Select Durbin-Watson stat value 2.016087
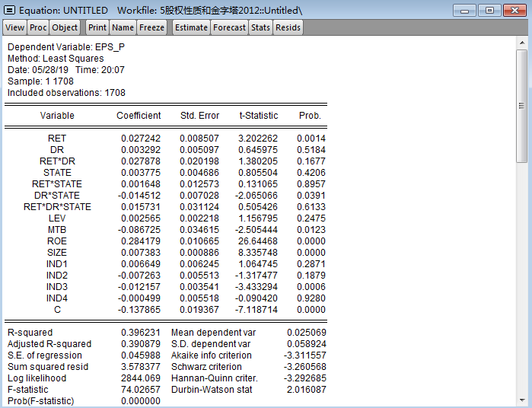This screenshot has width=532, height=408. pos(307,390)
